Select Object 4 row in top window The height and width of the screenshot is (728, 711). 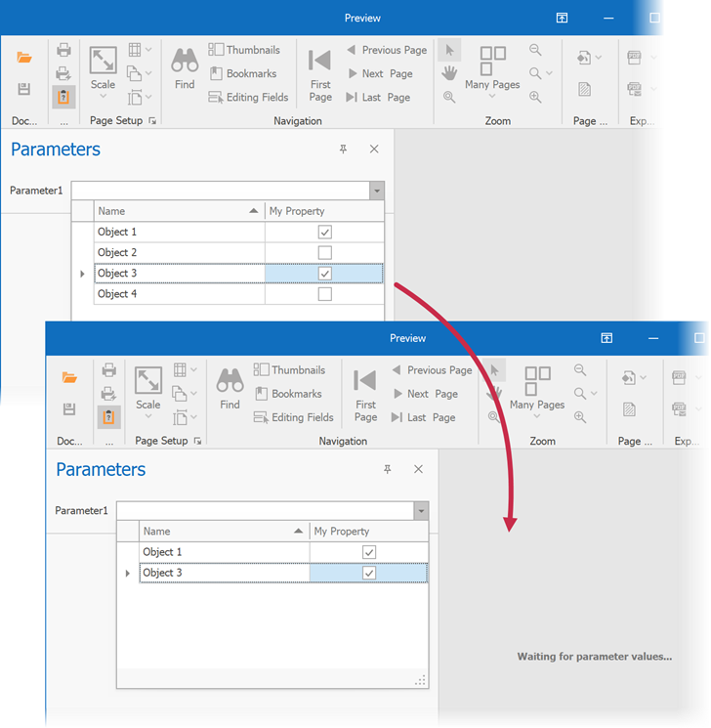click(239, 294)
